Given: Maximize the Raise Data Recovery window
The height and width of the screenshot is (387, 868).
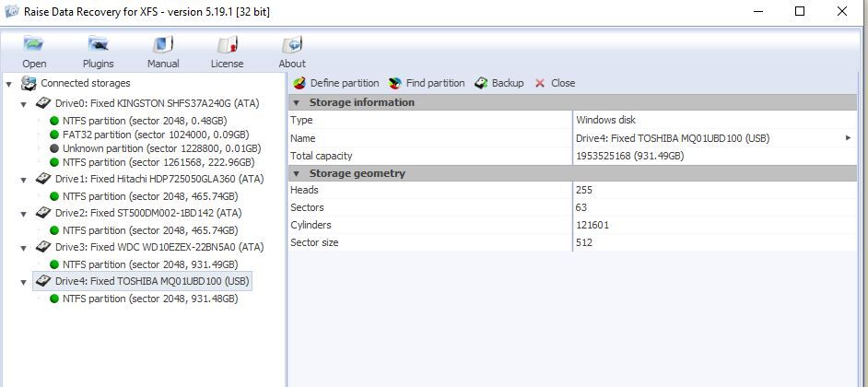Looking at the screenshot, I should [800, 11].
